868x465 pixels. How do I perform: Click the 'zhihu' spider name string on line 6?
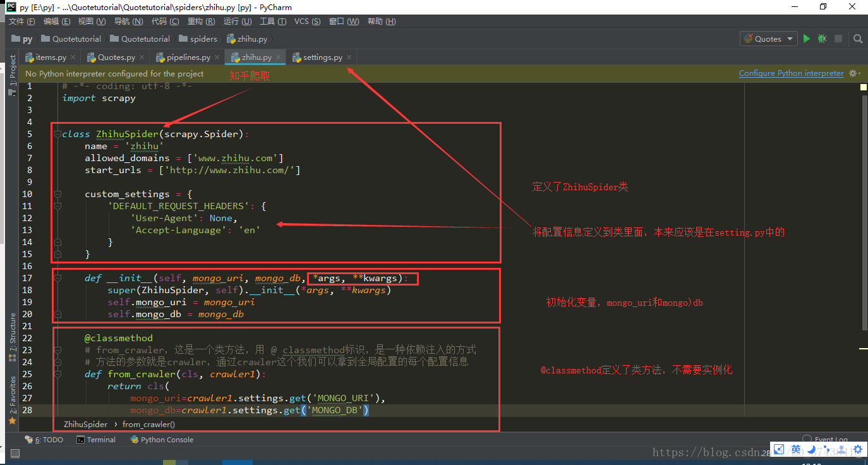pos(144,146)
